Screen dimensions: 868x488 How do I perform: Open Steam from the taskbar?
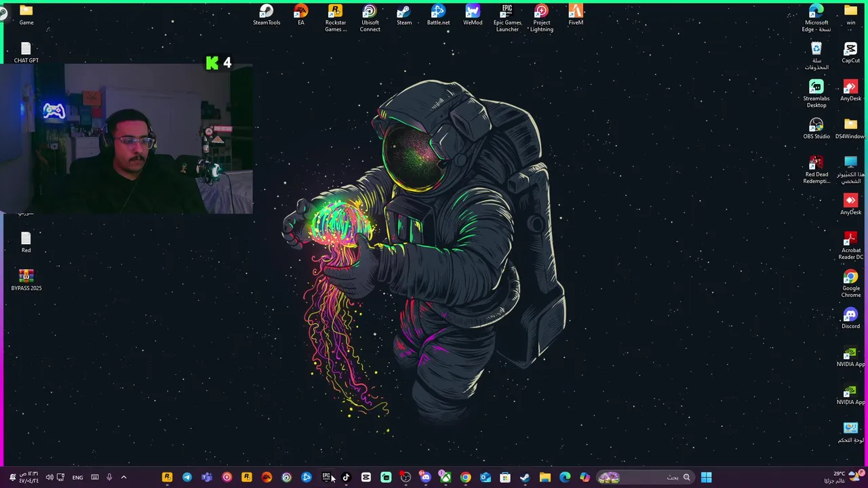click(525, 477)
